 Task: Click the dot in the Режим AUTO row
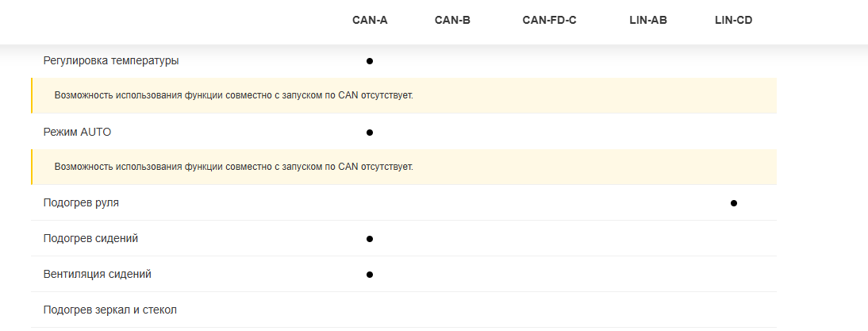pos(370,132)
